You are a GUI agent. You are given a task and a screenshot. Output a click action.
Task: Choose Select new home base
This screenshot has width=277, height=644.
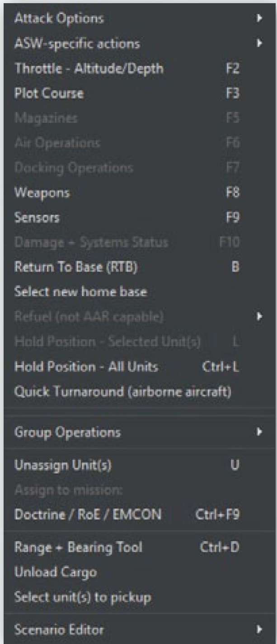(x=81, y=292)
